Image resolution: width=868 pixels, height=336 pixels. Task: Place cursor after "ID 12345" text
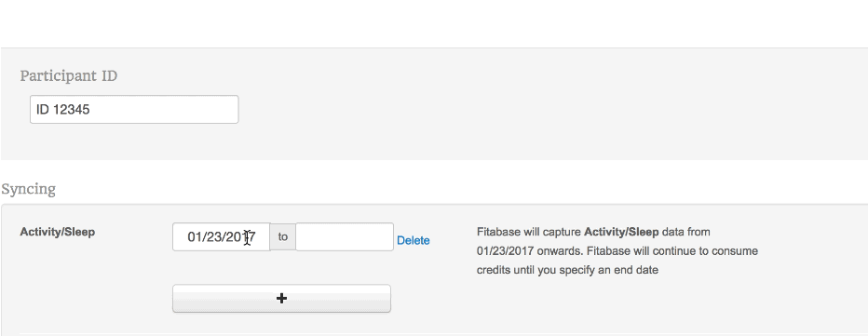tap(90, 110)
